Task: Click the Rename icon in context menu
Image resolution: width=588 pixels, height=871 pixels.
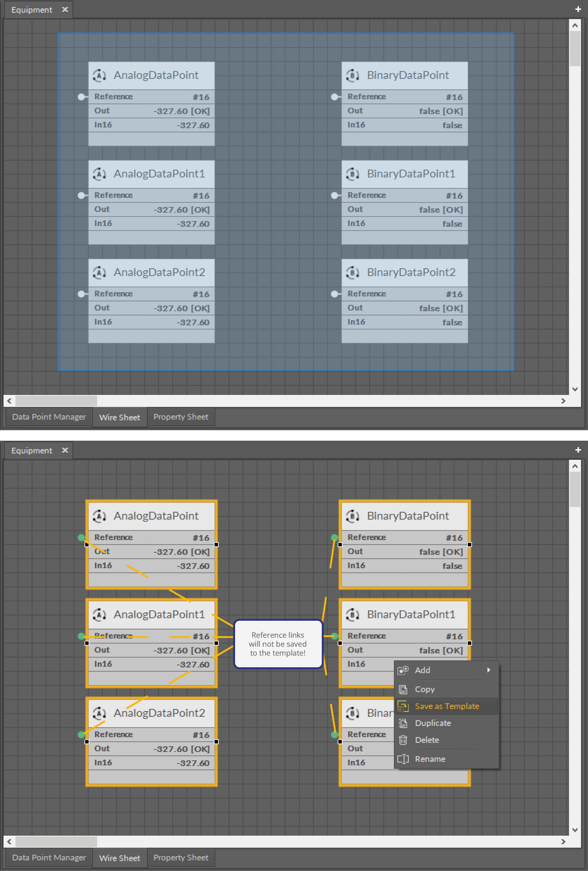Action: click(403, 759)
